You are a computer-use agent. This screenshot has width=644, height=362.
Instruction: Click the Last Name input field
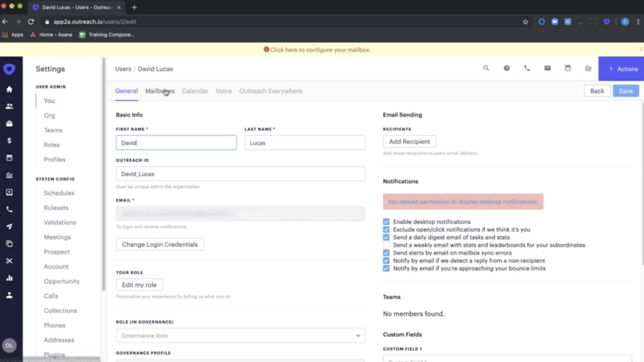coord(305,143)
